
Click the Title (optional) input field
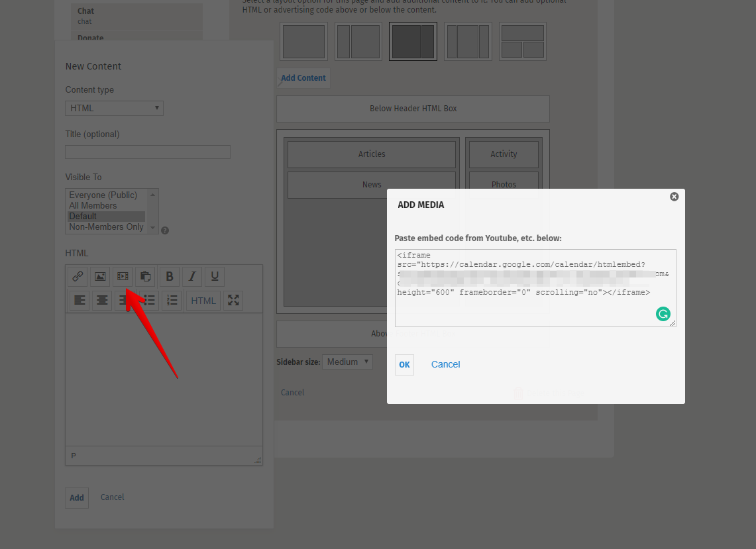[x=148, y=152]
